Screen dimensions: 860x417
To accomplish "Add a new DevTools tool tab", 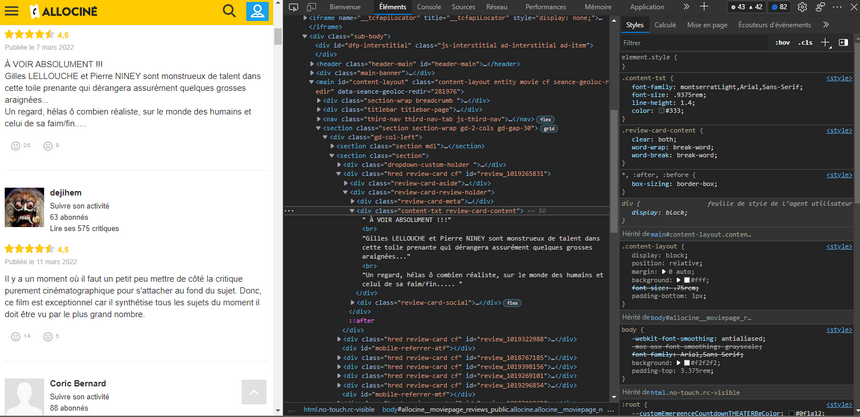I will point(704,7).
